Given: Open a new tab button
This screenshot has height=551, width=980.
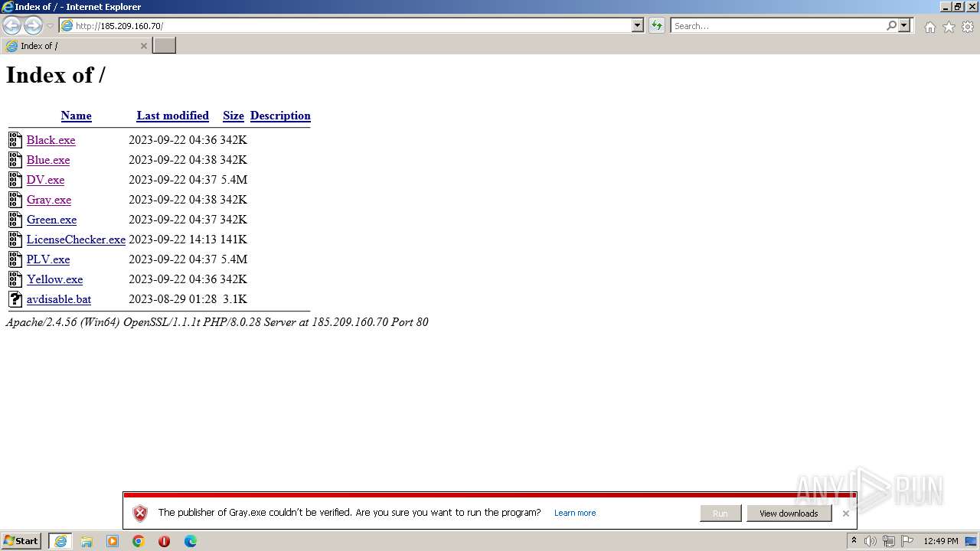Looking at the screenshot, I should [164, 45].
